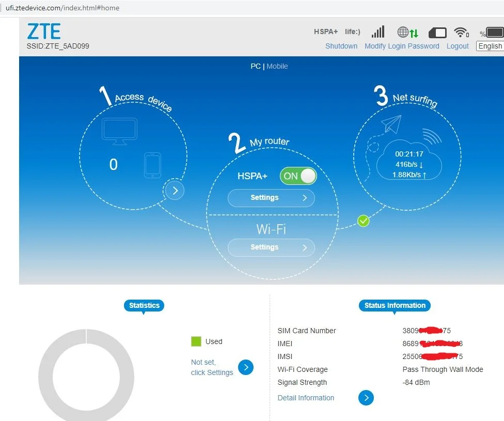504x421 pixels.
Task: Click HSPA+ network type in header
Action: point(326,32)
